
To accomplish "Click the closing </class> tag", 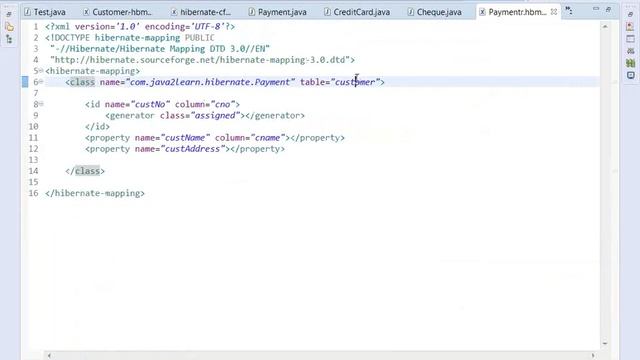I will point(85,171).
